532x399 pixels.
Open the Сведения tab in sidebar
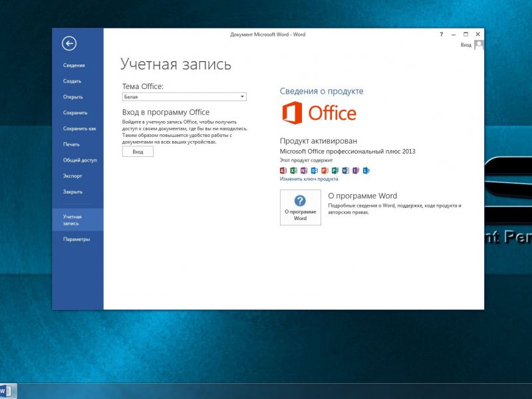74,65
